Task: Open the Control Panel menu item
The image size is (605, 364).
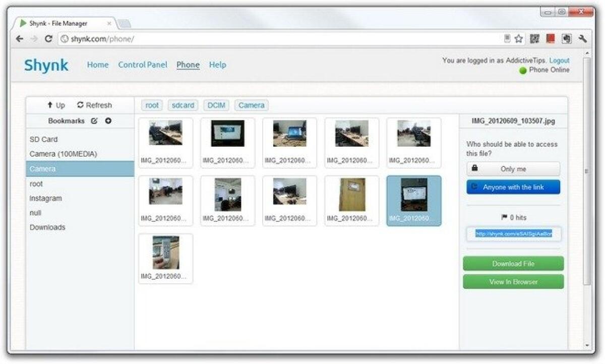Action: (x=142, y=65)
